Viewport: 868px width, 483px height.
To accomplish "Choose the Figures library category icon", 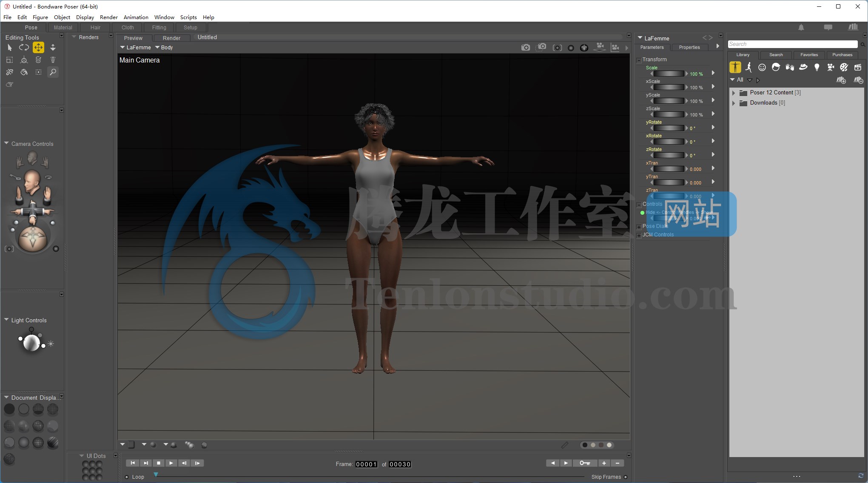I will pyautogui.click(x=735, y=67).
